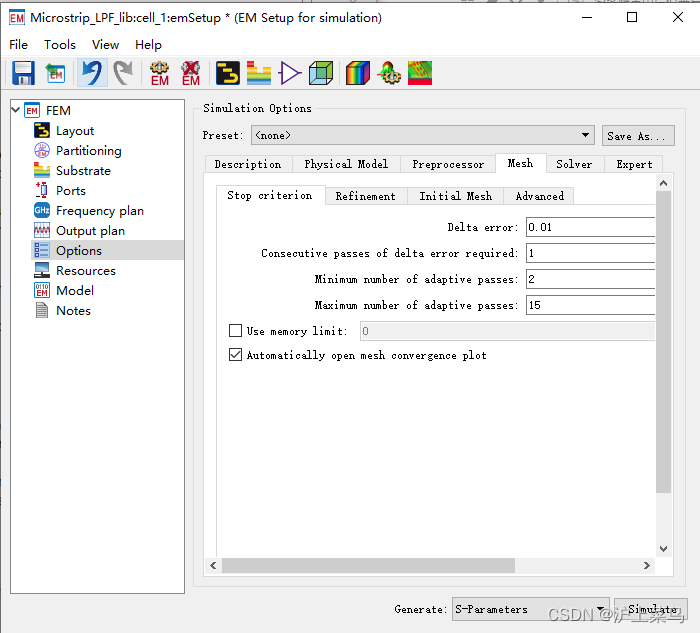Open Frequency plan in the tree
The height and width of the screenshot is (633, 700).
[x=100, y=211]
